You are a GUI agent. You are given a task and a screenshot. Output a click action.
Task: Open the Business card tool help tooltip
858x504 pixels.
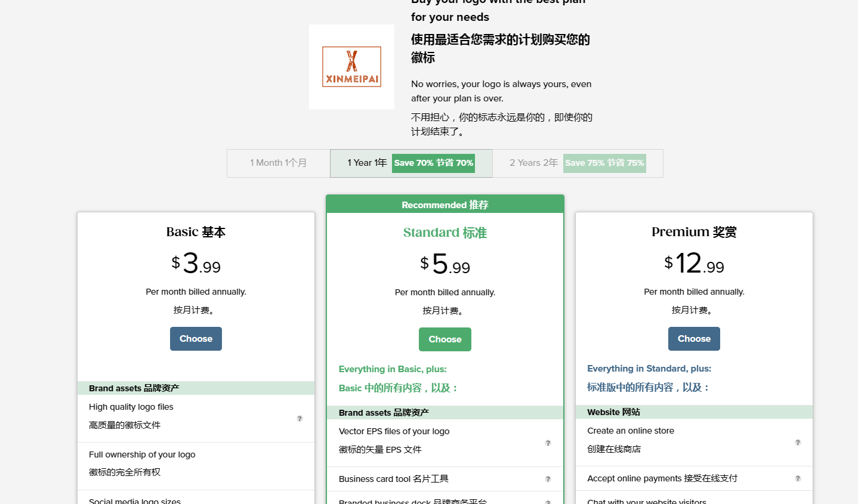[x=548, y=480]
